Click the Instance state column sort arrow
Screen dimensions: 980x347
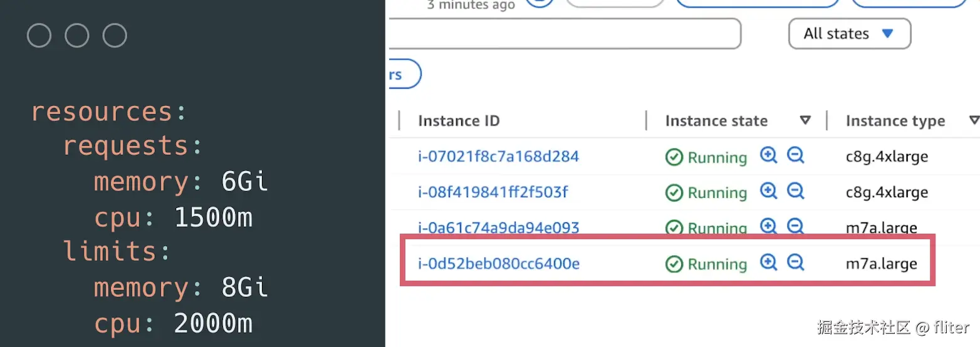point(806,120)
